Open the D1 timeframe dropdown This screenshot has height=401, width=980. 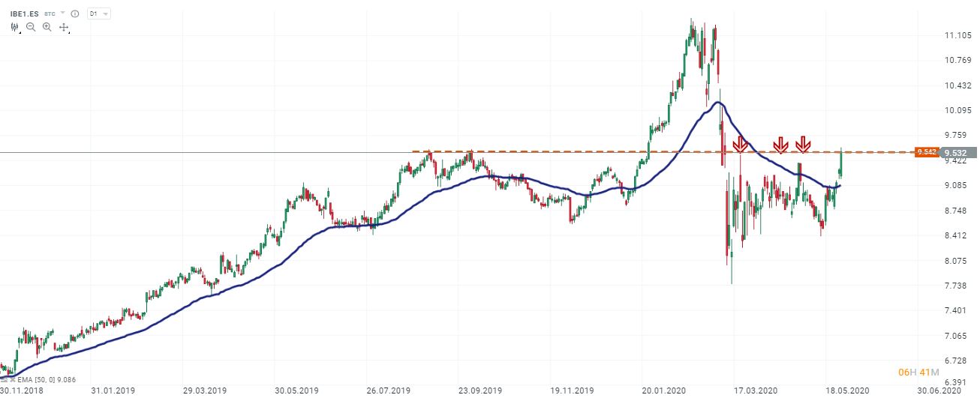pyautogui.click(x=98, y=13)
